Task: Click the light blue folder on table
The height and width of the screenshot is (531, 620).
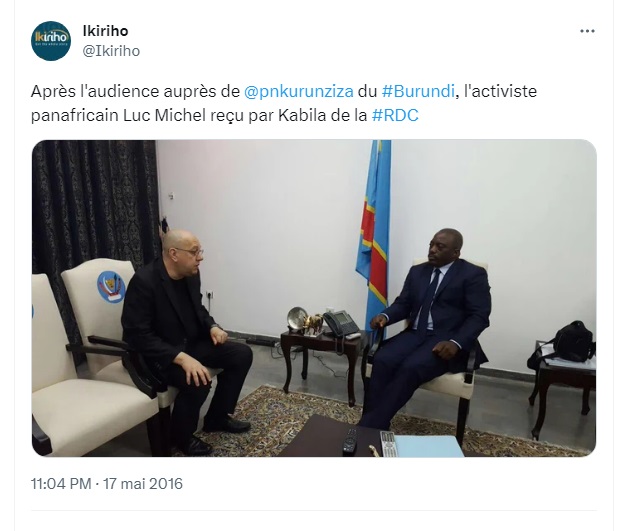Action: click(x=427, y=444)
